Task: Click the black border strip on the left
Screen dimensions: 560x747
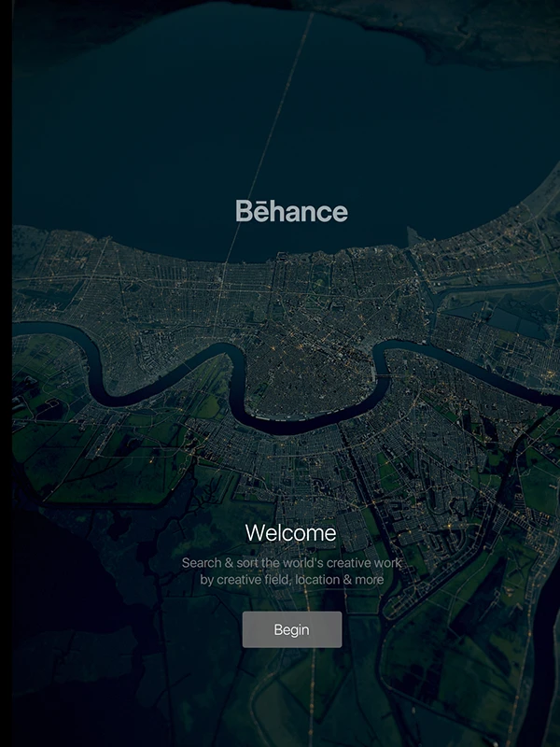Action: click(x=6, y=373)
